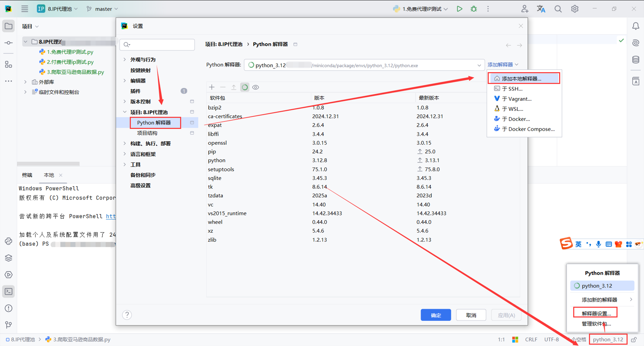
Task: Click the translate icon in toolbar
Action: [x=541, y=9]
